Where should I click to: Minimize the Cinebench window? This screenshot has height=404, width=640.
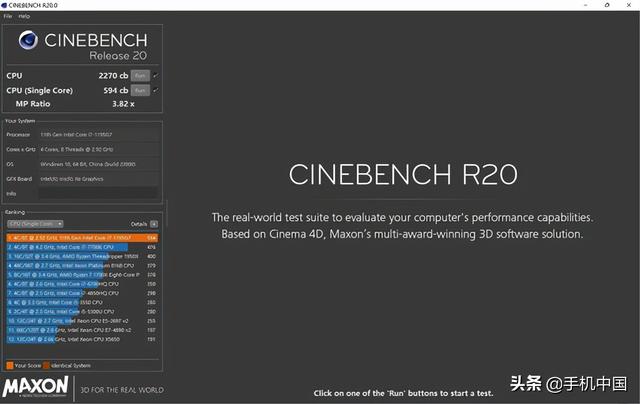586,5
